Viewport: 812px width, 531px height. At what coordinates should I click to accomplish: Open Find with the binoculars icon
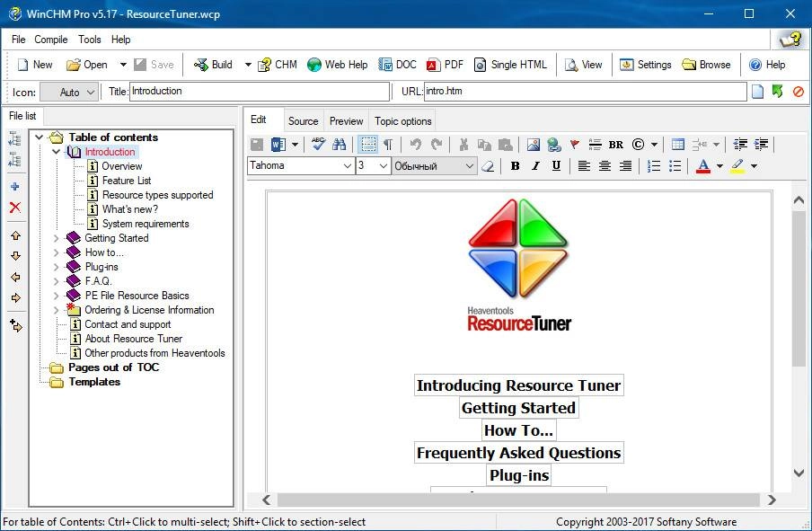340,144
